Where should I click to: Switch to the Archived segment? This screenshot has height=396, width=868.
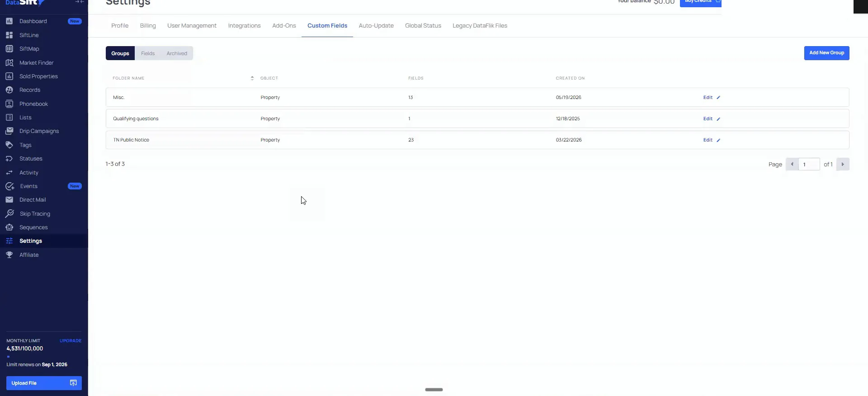click(177, 53)
